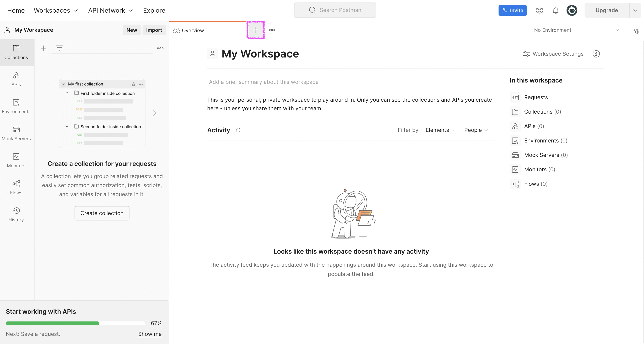Click the settings gear icon
This screenshot has width=644, height=344.
click(x=539, y=10)
